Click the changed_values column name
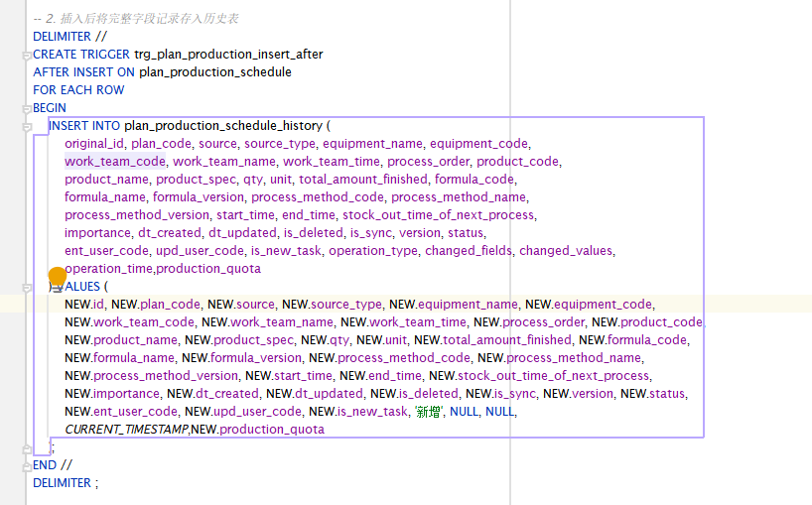This screenshot has height=505, width=812. coord(566,250)
